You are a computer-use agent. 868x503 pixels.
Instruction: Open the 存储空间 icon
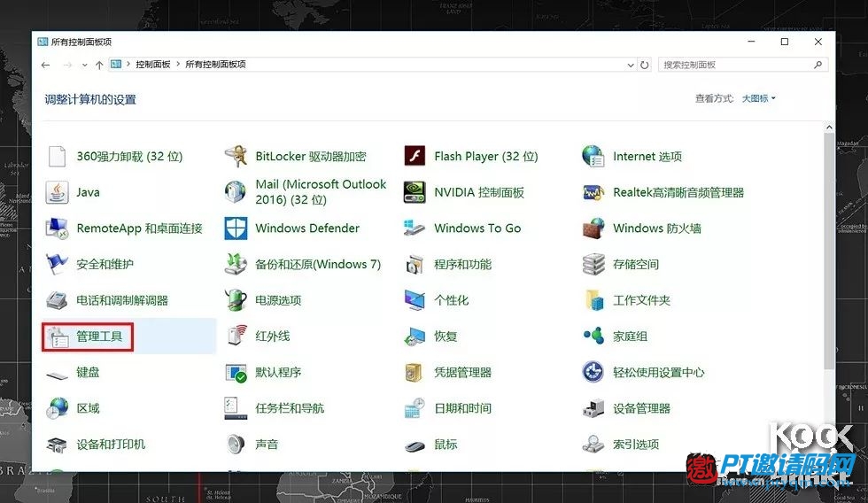(593, 265)
